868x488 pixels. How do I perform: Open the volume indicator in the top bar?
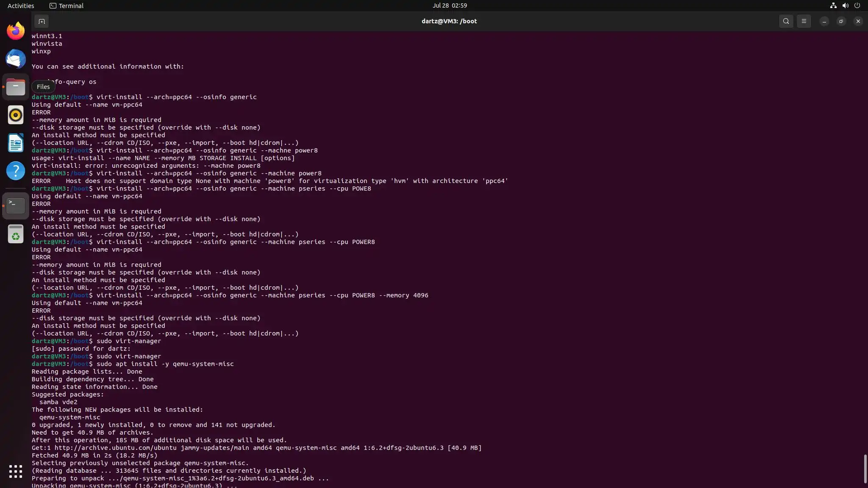pyautogui.click(x=845, y=6)
